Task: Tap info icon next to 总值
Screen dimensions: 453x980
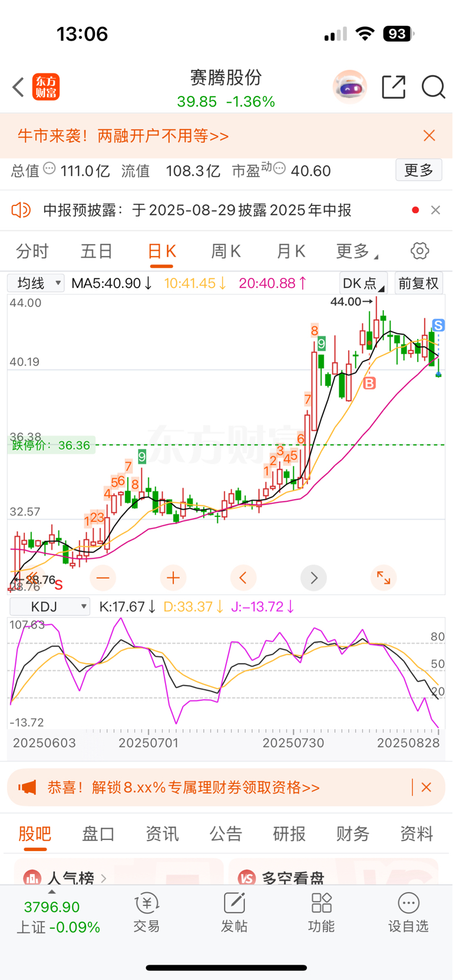Action: (x=49, y=169)
